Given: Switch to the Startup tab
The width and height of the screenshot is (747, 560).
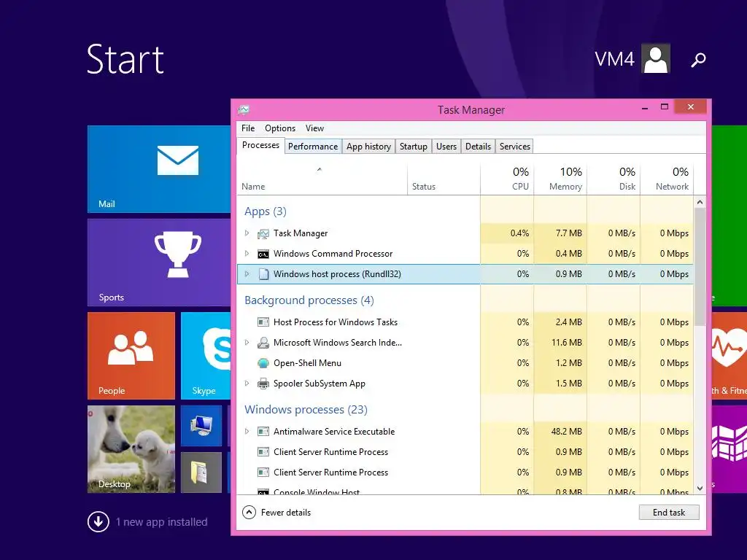Looking at the screenshot, I should tap(414, 147).
